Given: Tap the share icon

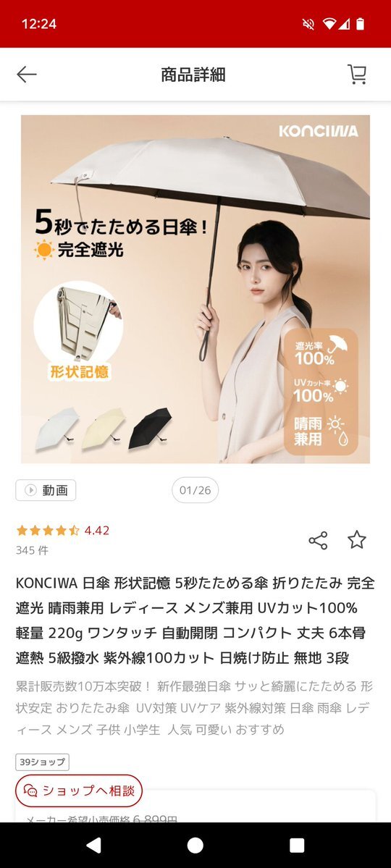Looking at the screenshot, I should tap(318, 540).
